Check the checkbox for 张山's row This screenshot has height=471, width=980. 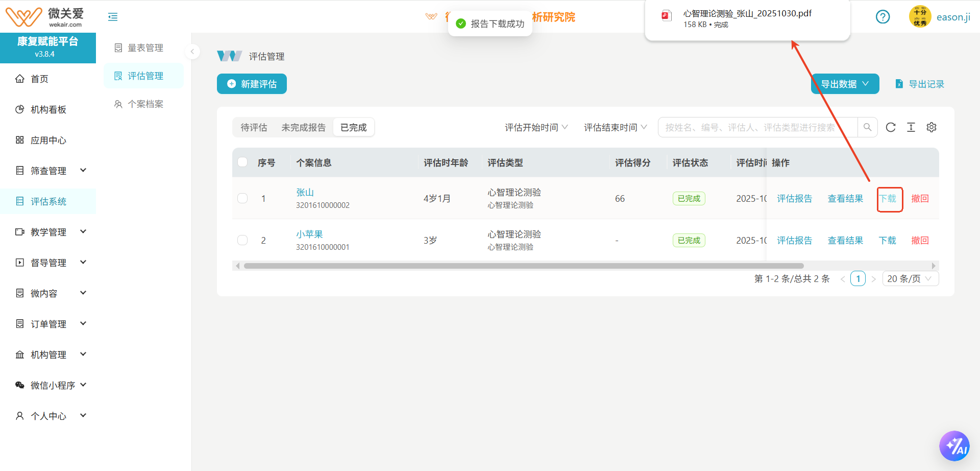click(242, 198)
